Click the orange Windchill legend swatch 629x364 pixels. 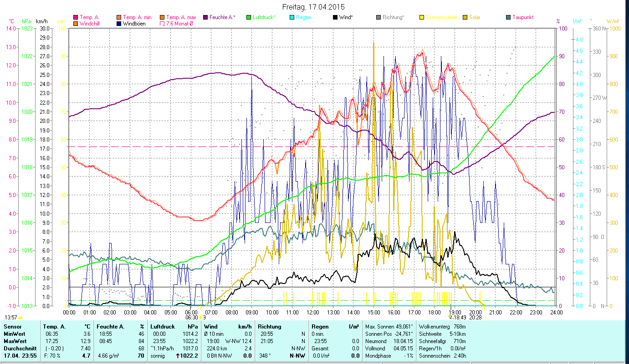[x=76, y=23]
